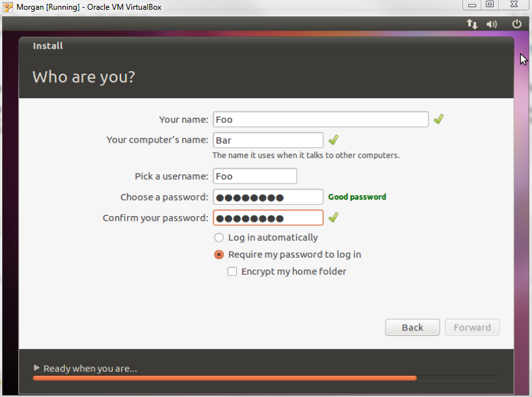This screenshot has height=397, width=532.
Task: Open the network connections indicator
Action: point(472,24)
